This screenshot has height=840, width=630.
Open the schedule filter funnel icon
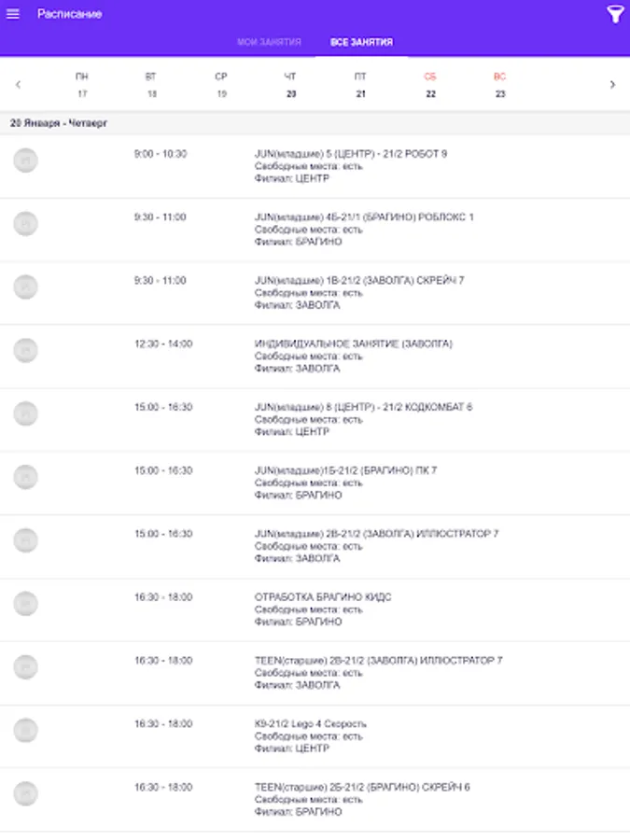(615, 14)
